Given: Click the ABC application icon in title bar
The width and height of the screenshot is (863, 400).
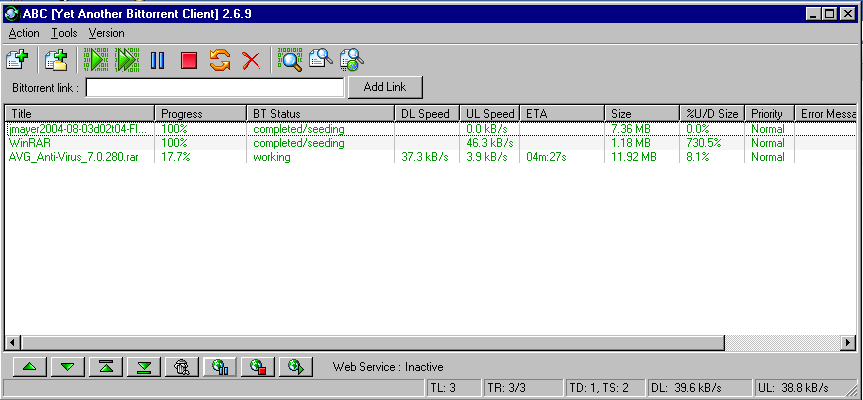Looking at the screenshot, I should click(12, 14).
